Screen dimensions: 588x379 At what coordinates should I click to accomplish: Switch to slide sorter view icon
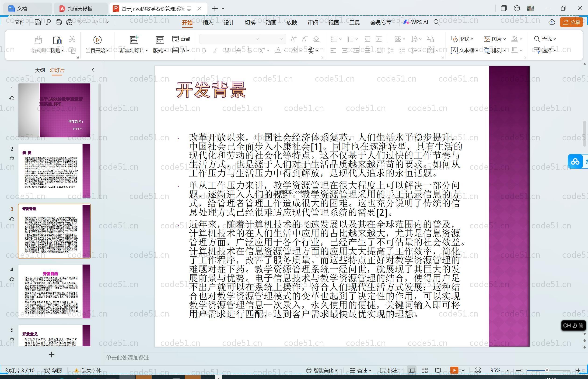point(424,370)
